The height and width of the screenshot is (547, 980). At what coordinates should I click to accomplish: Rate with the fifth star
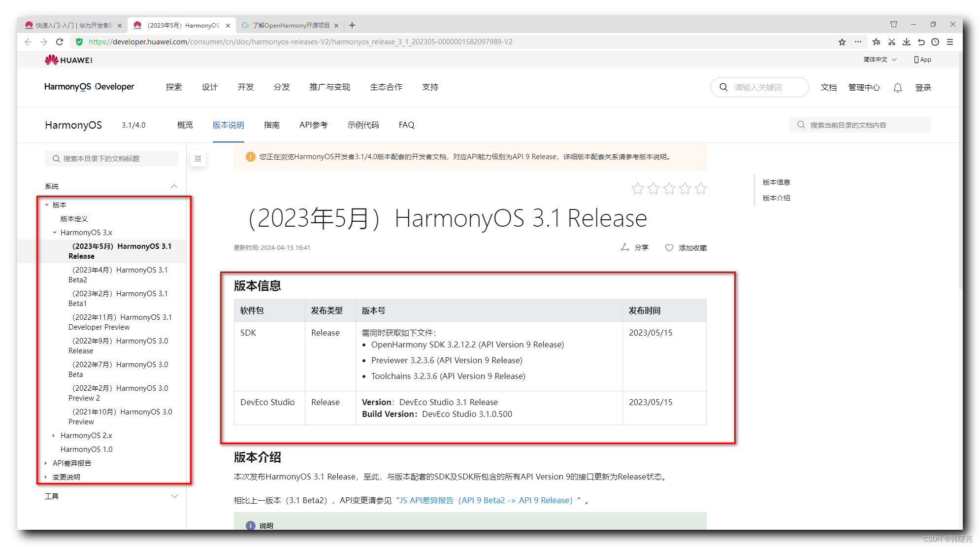coord(701,188)
